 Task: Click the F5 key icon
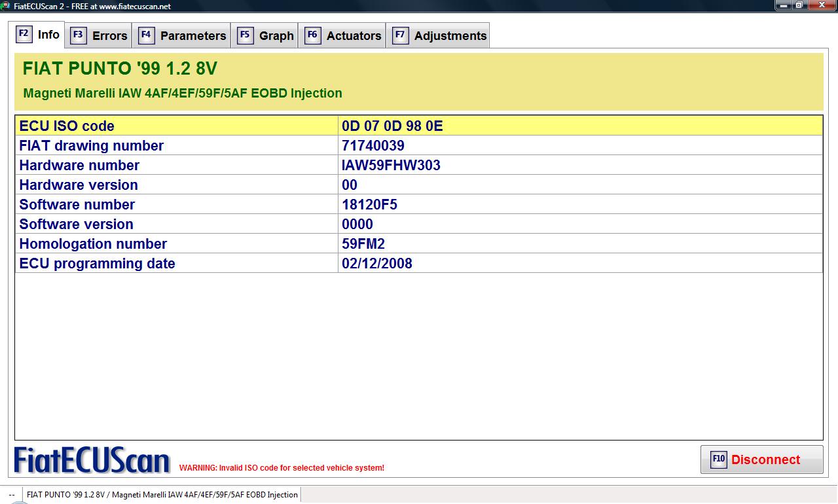[x=245, y=35]
